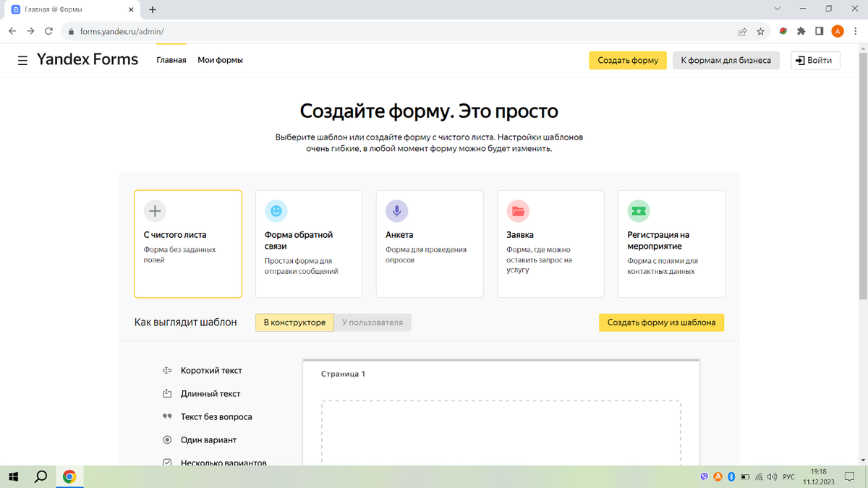Open the Chrome side panel icon
Viewport: 868px width, 488px height.
820,32
